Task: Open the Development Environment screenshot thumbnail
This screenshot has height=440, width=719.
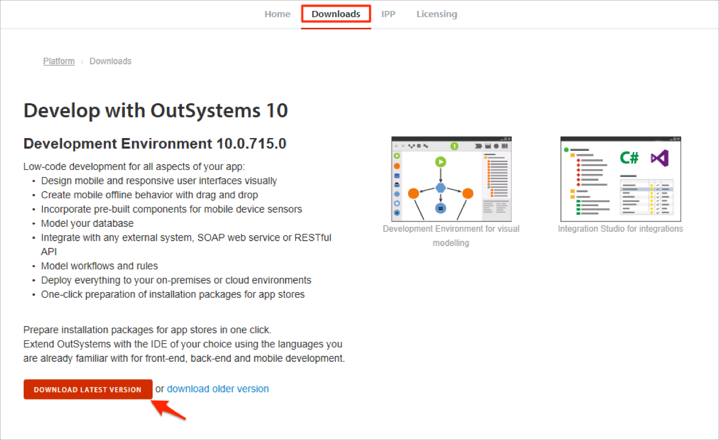Action: 450,178
